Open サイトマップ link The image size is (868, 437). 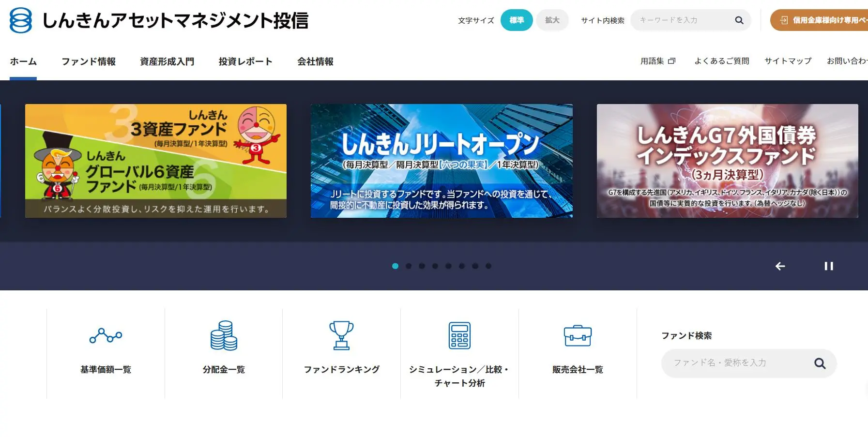(x=788, y=61)
